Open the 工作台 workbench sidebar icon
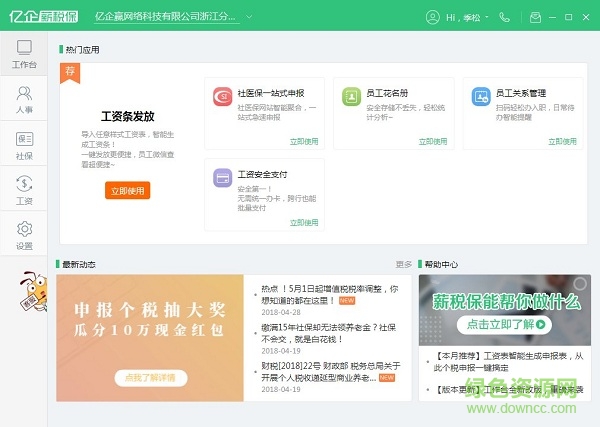Image resolution: width=600 pixels, height=427 pixels. point(24,54)
